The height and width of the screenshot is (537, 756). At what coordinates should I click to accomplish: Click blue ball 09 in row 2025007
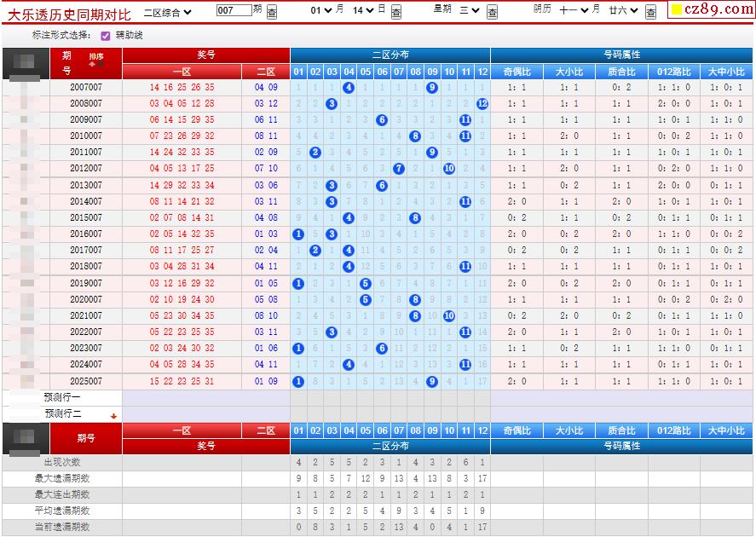click(x=432, y=381)
